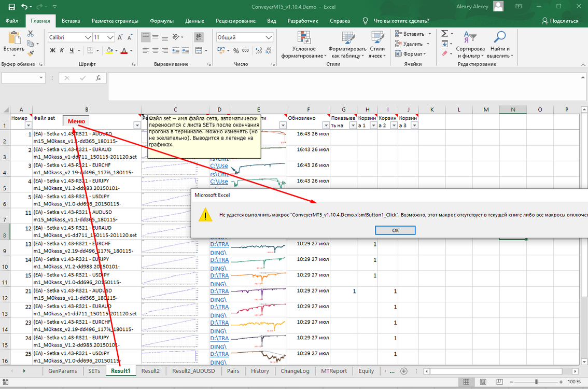
Task: Switch to the SETs sheet tab
Action: (94, 371)
